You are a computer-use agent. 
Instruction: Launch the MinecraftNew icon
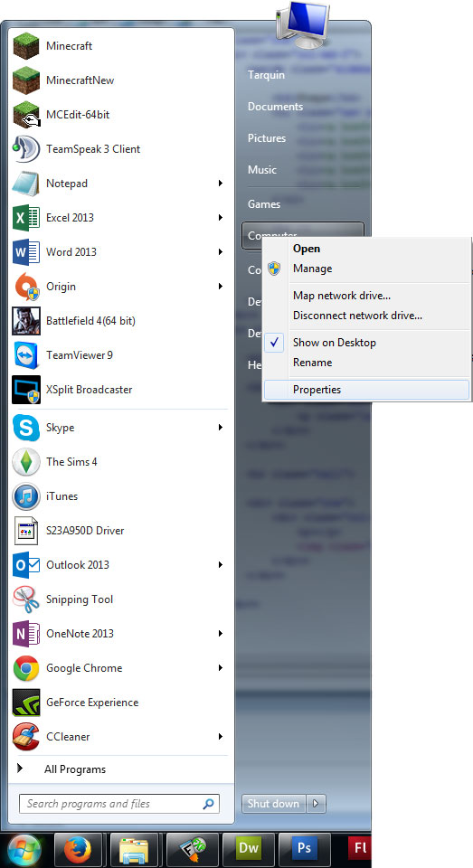click(x=26, y=80)
